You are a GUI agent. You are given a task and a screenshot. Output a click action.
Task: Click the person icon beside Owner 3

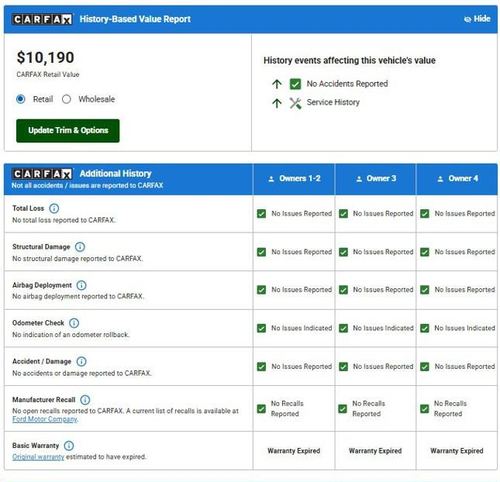(359, 179)
